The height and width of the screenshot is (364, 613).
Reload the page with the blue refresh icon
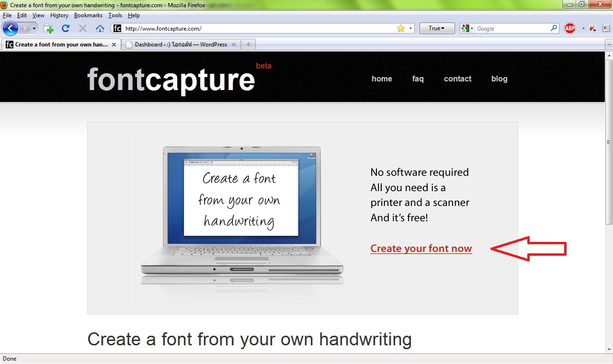pyautogui.click(x=66, y=28)
